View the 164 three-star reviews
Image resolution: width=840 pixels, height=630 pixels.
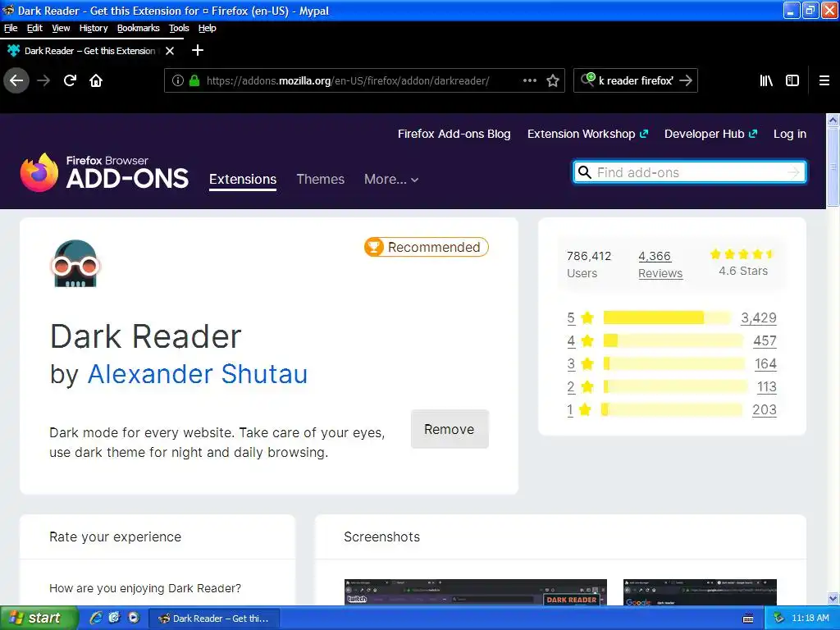pyautogui.click(x=765, y=363)
